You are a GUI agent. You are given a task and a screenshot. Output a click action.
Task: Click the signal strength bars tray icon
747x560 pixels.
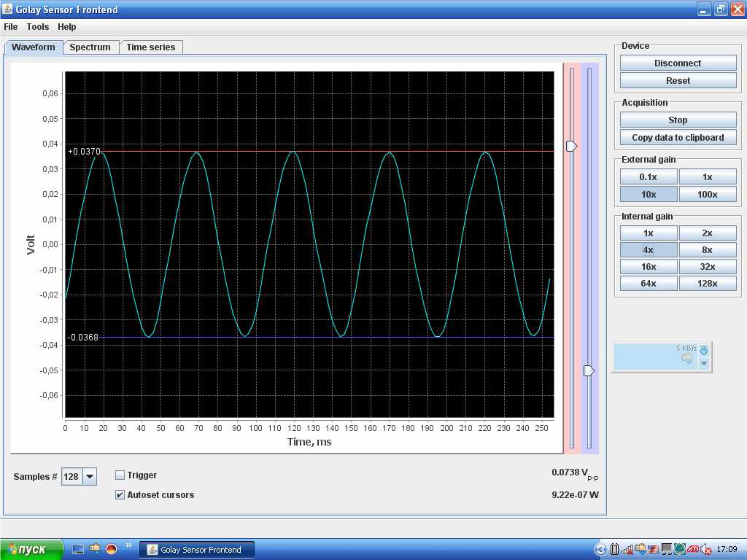627,550
